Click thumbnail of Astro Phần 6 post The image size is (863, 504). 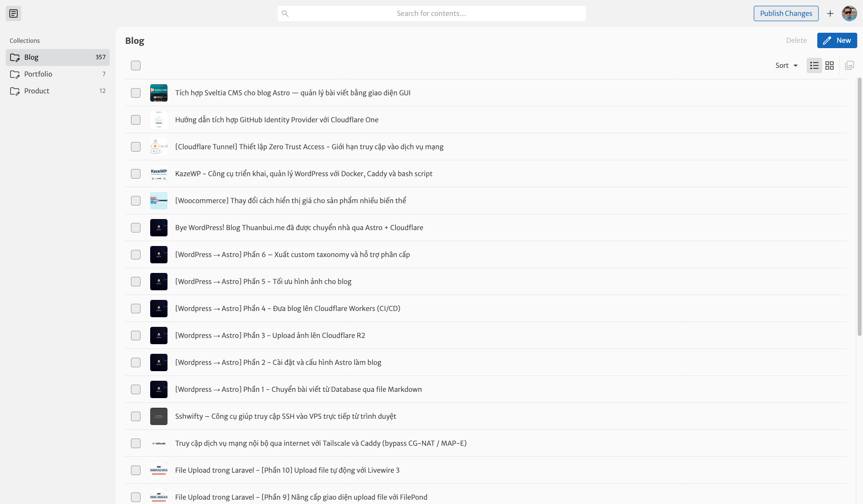pyautogui.click(x=159, y=255)
